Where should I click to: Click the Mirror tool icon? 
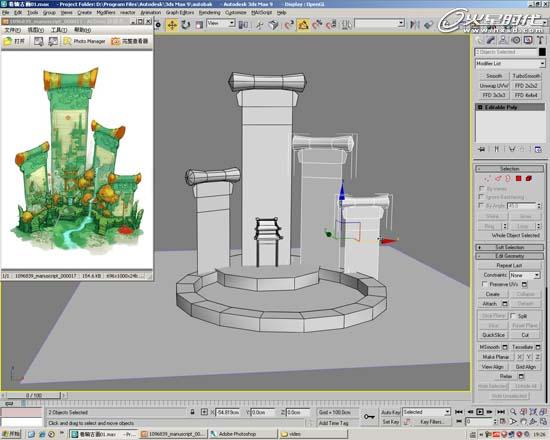(415, 25)
